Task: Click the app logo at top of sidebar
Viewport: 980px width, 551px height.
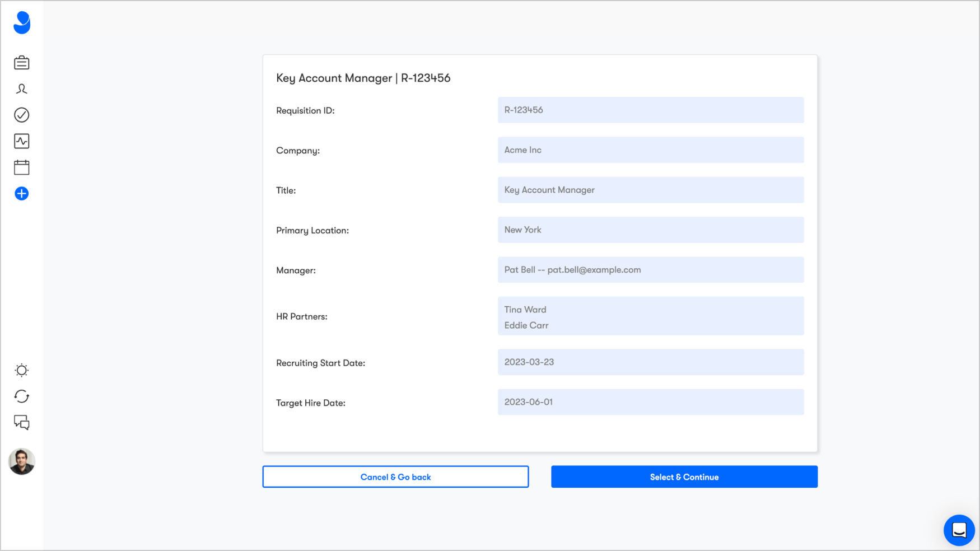Action: (21, 23)
